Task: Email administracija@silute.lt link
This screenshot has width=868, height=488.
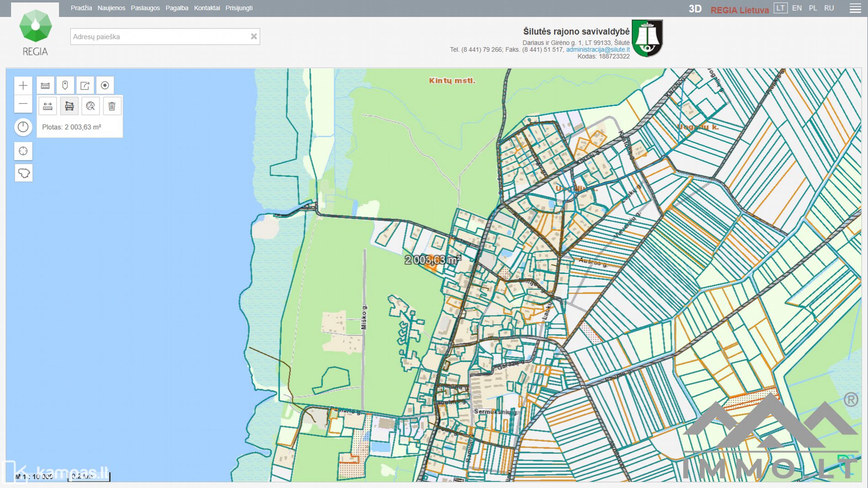Action: coord(598,49)
